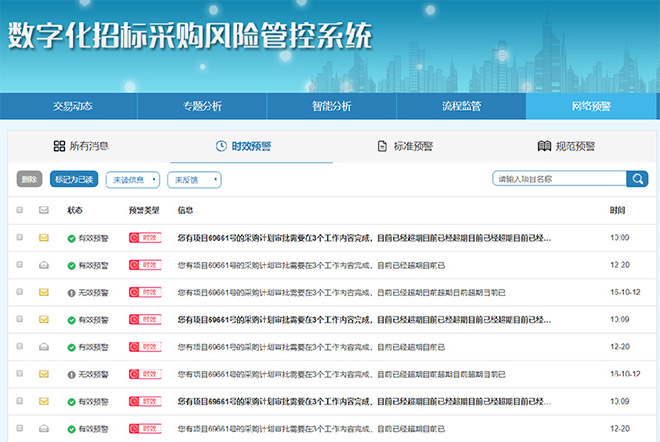Click the document icon beside 标准预警
The image size is (660, 442).
(382, 146)
